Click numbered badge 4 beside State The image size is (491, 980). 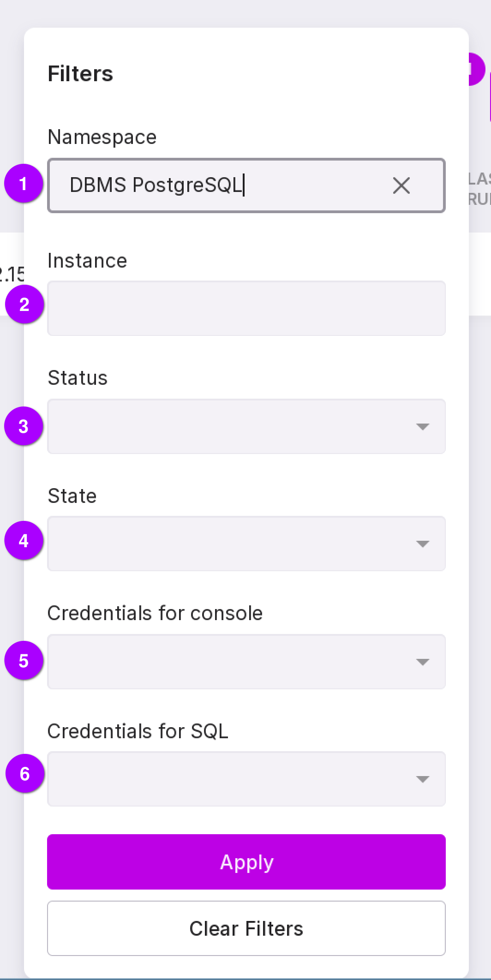(x=24, y=541)
